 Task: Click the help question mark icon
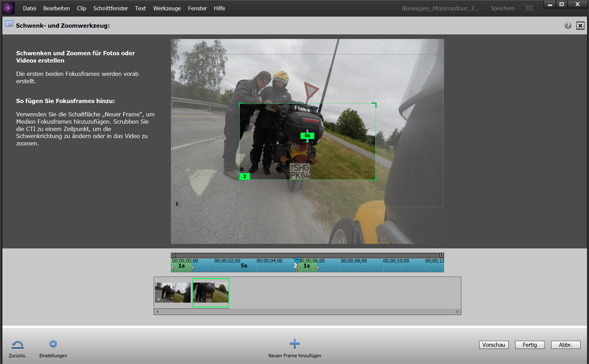click(x=568, y=26)
